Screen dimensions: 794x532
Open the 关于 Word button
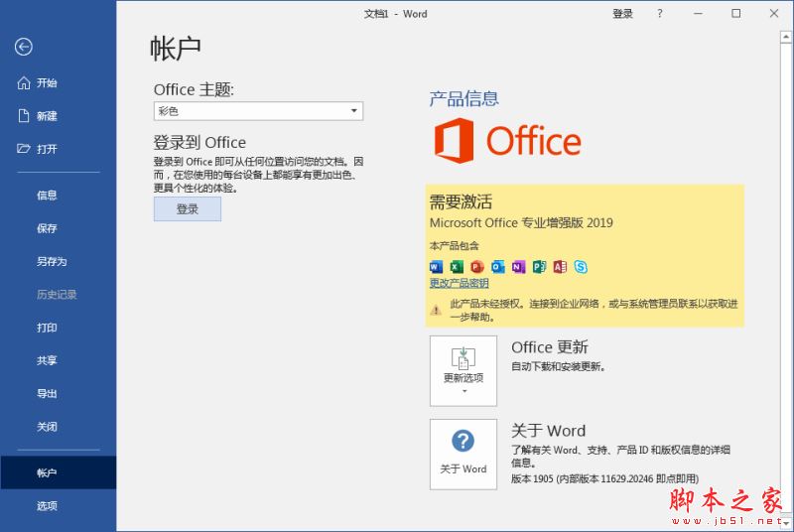tap(463, 454)
